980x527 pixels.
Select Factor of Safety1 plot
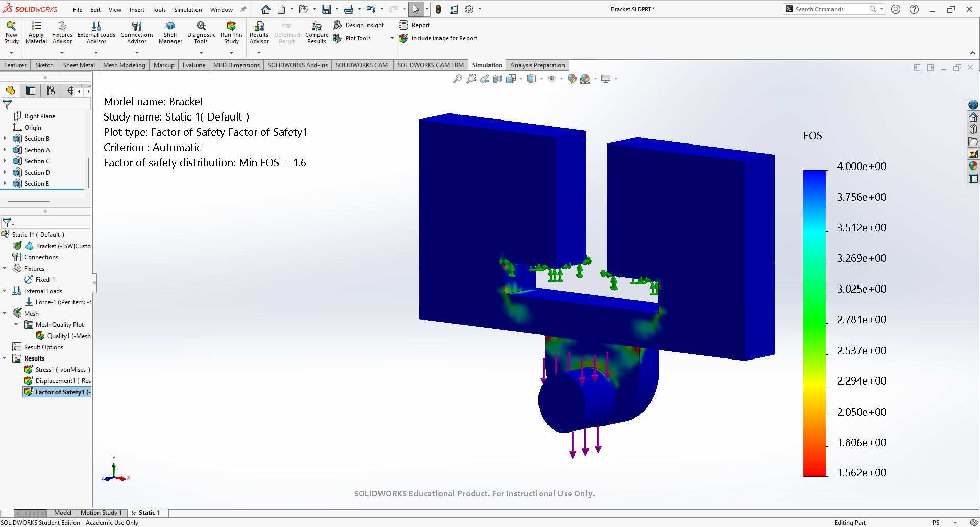click(x=57, y=392)
